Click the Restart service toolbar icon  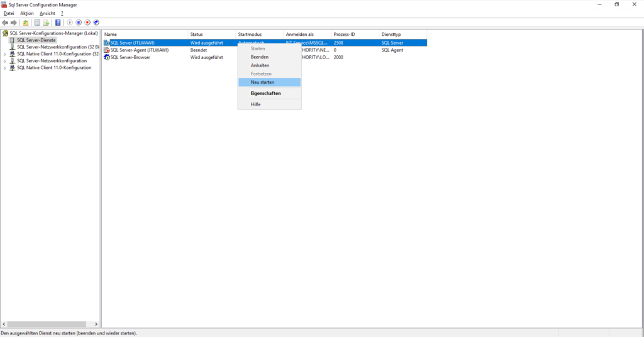(96, 23)
